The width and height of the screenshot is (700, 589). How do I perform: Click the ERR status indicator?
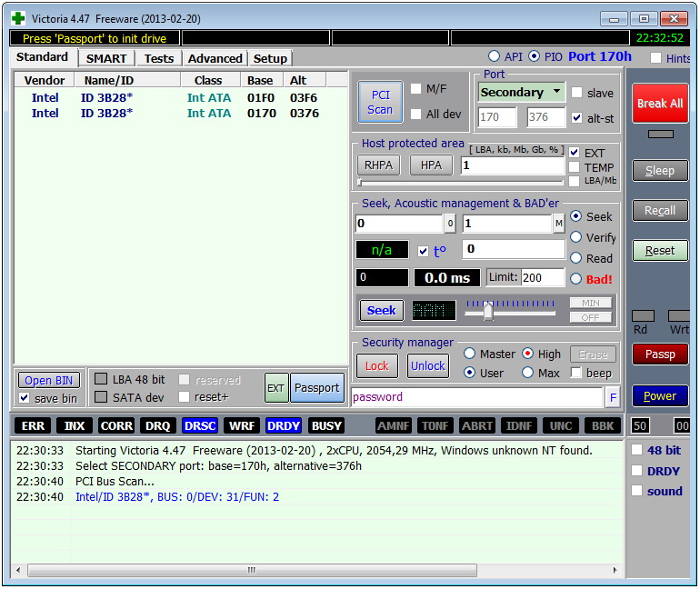pos(33,425)
